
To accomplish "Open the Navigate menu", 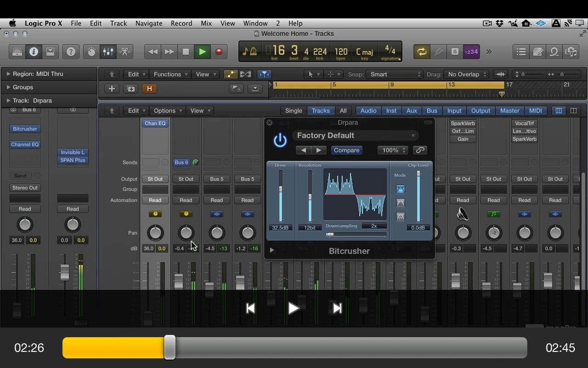I will point(149,23).
